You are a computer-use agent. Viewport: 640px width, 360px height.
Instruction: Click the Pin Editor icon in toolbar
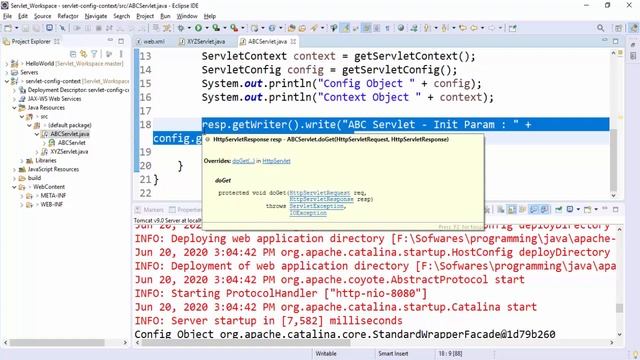513,28
